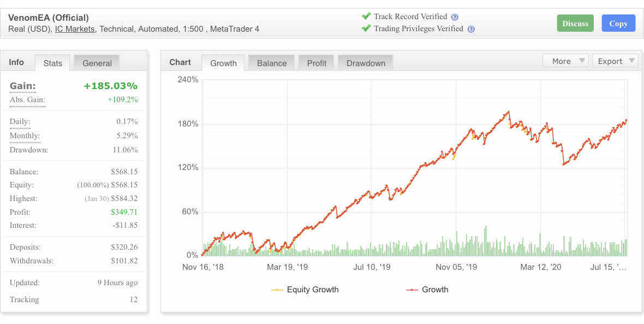
Task: Click help icon beside Trading Privileges Verified
Action: click(471, 29)
